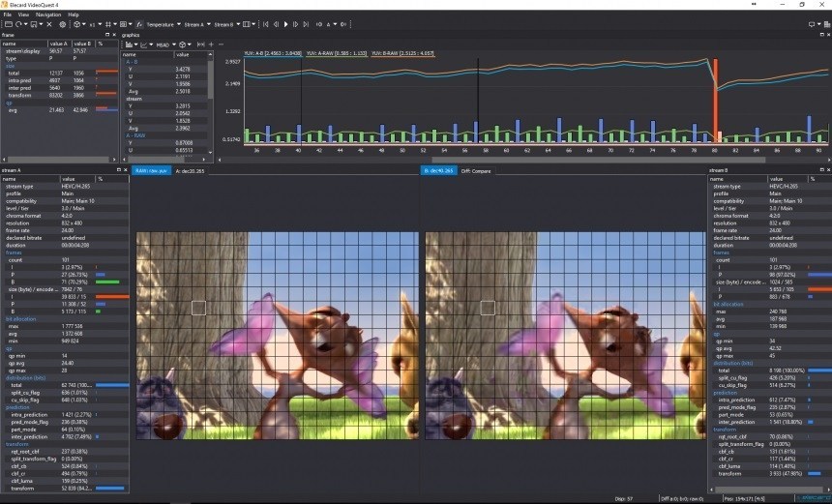The image size is (832, 504).
Task: Switch to the A: dec20.265 tab
Action: [x=190, y=171]
